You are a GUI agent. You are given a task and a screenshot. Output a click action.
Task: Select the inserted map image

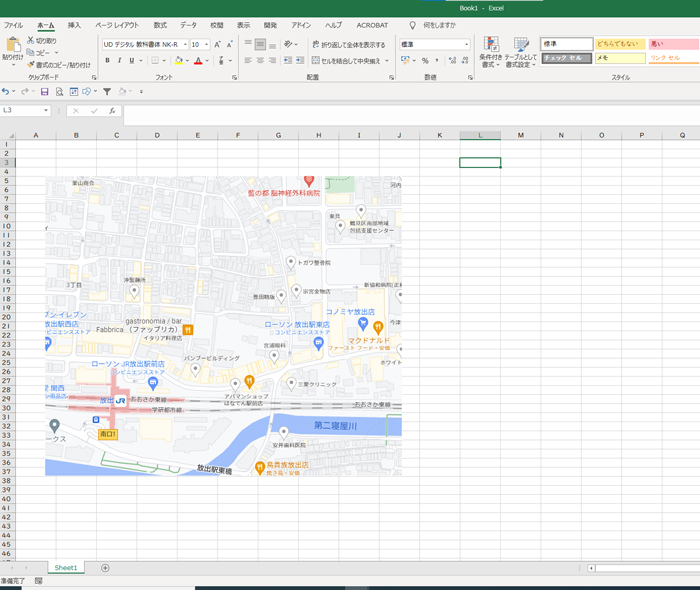click(x=223, y=326)
